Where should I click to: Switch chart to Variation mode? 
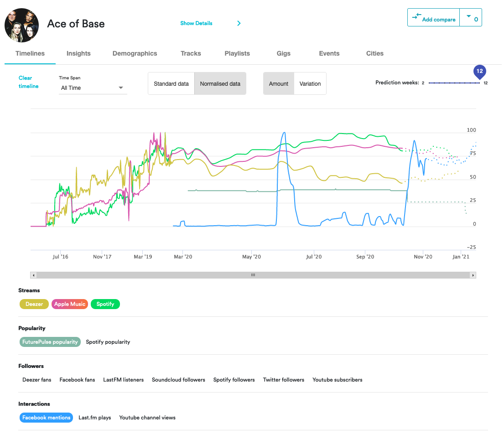[310, 84]
